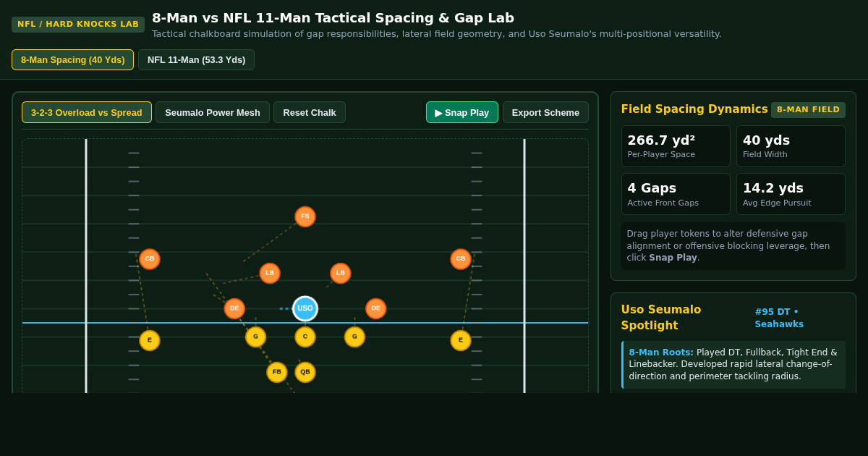Click the 'Uso Seumalo Spotlight' heading
Viewport: 868px width, 456px height.
(661, 318)
